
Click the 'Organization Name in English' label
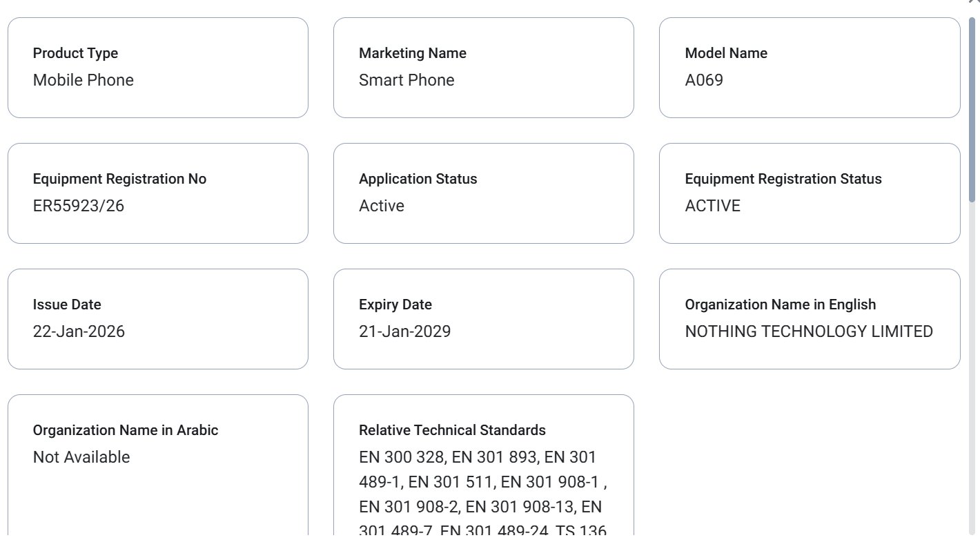pyautogui.click(x=780, y=305)
